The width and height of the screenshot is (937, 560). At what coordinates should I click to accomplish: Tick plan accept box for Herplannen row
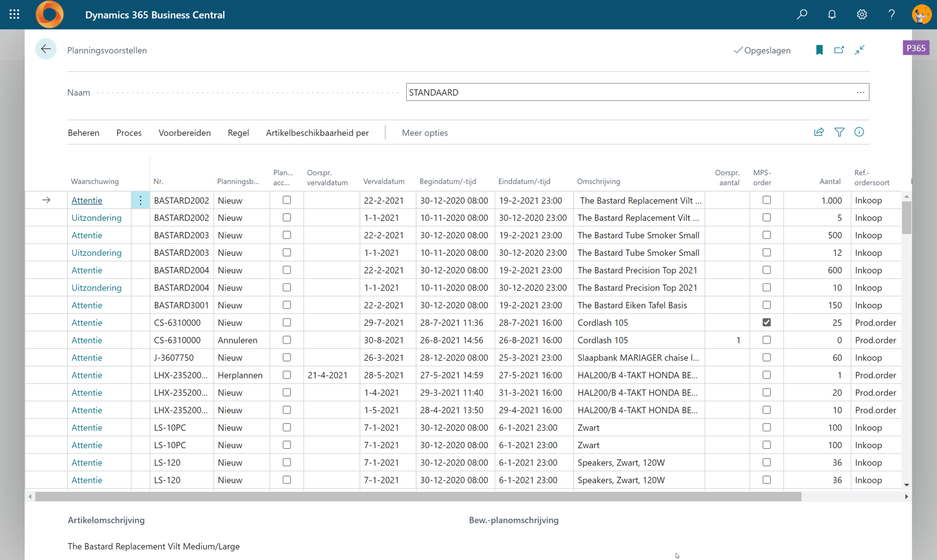click(x=287, y=375)
